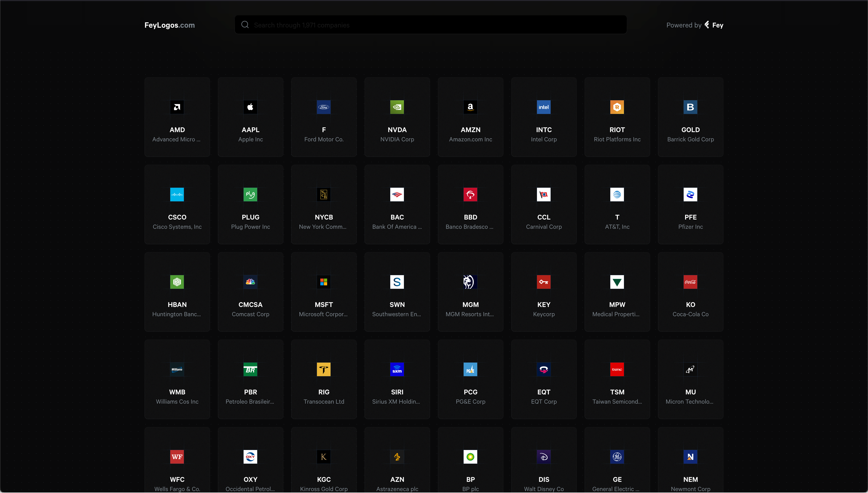Go to FeyLogos.com home link
868x493 pixels.
(x=170, y=25)
